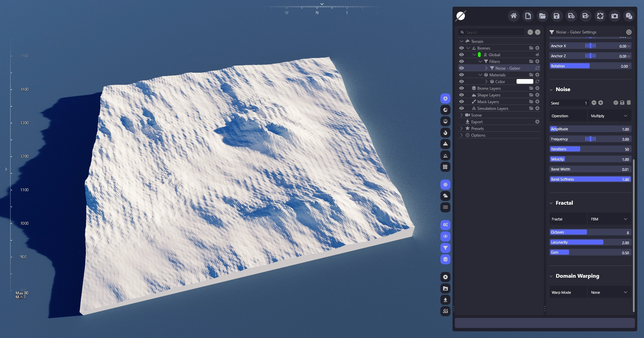Image resolution: width=644 pixels, height=338 pixels.
Task: Open the Fractal type dropdown showing FBM
Action: pos(609,219)
